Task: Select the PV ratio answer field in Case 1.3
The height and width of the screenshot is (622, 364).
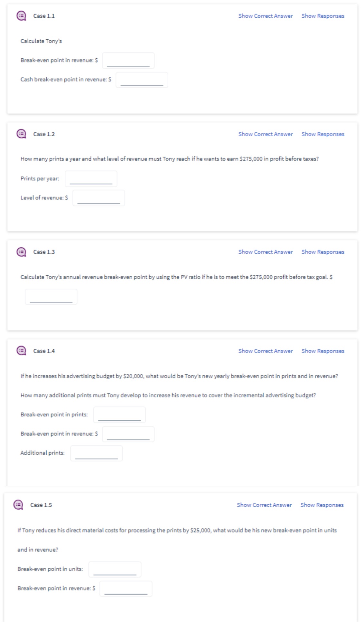Action: coord(51,296)
